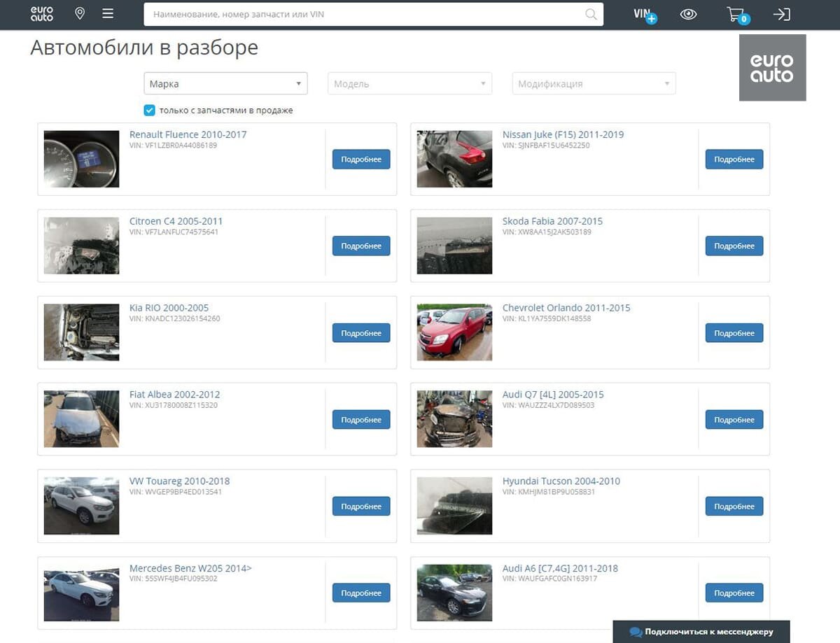Viewport: 840px width, 643px height.
Task: Uncheck только с запчастями в продаже
Action: coord(149,110)
